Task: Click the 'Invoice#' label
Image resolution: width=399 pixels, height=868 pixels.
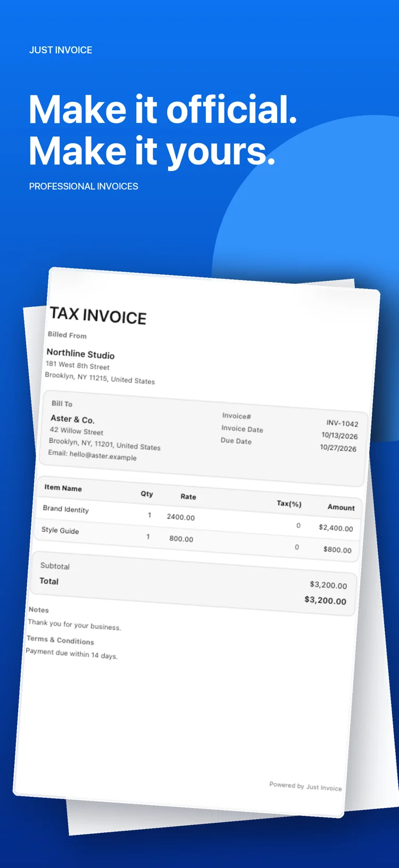Action: tap(237, 416)
